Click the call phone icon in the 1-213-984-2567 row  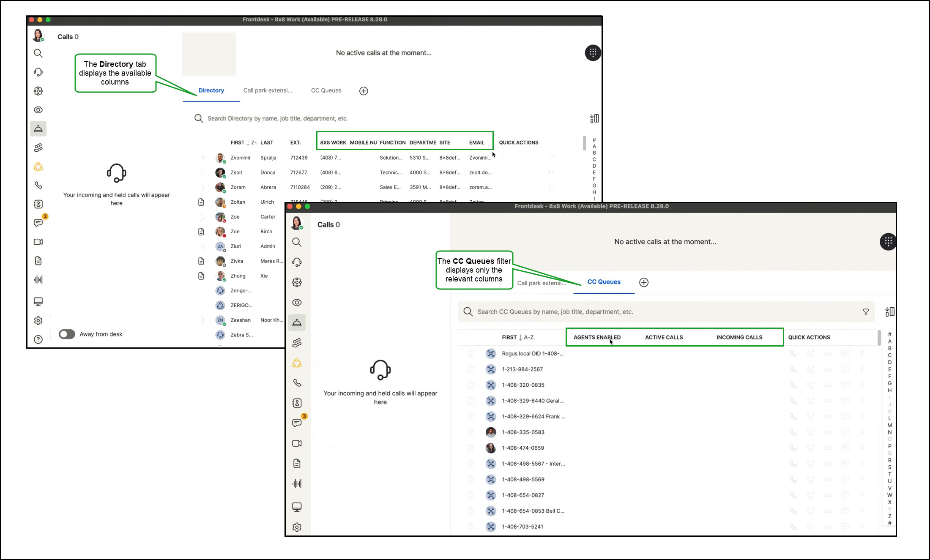click(793, 369)
